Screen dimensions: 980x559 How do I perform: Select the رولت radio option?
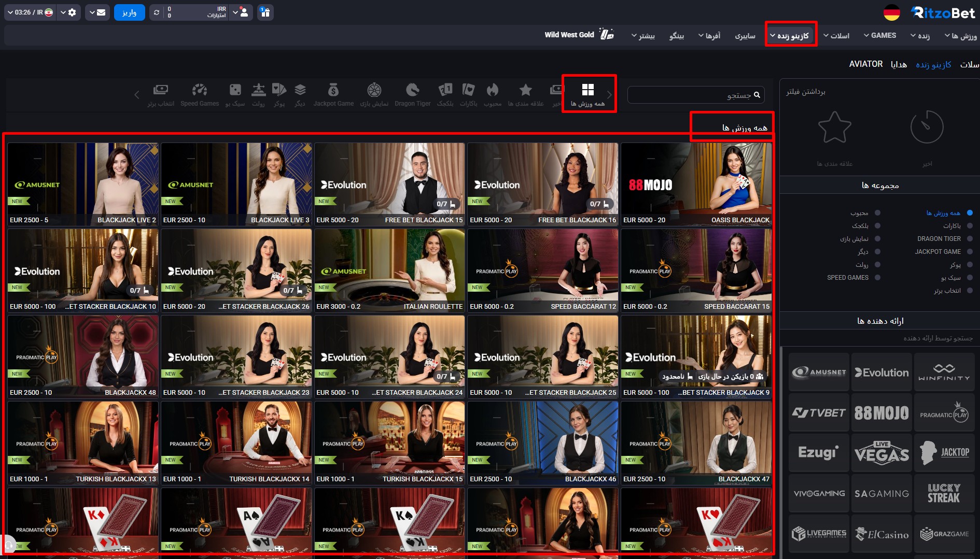(x=877, y=265)
